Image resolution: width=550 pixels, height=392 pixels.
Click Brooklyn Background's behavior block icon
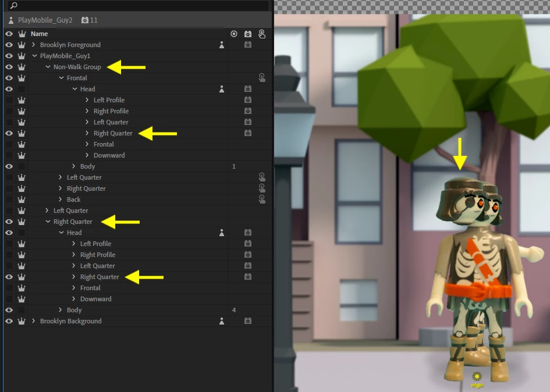tap(248, 321)
